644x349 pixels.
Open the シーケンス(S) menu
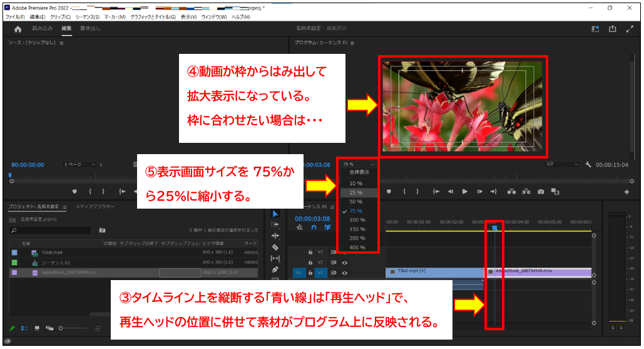pos(87,17)
